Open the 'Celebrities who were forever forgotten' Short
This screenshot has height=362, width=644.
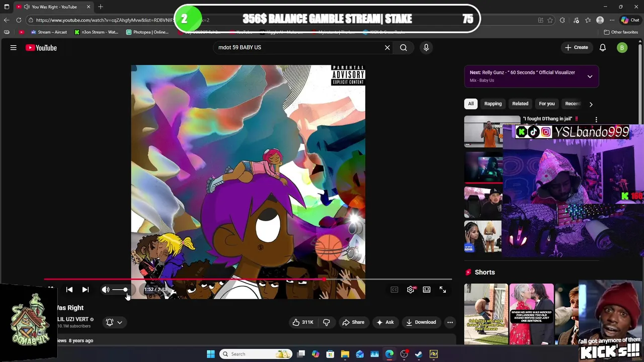point(486,314)
